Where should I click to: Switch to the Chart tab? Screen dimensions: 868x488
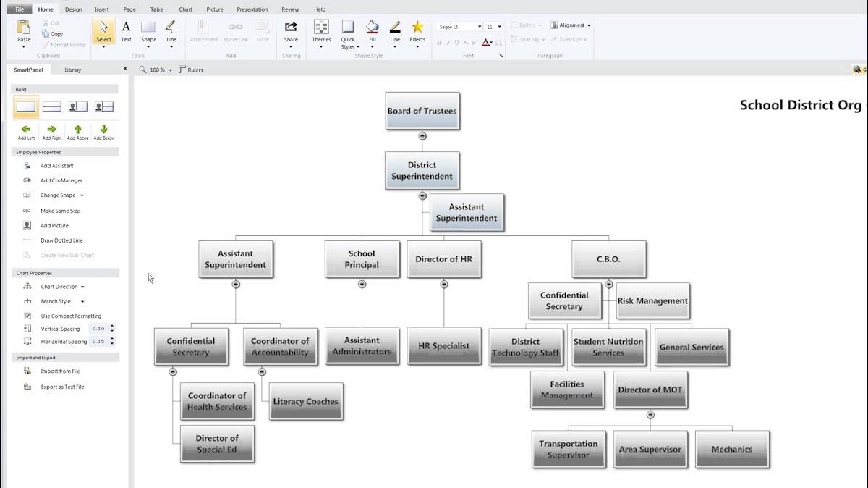(x=185, y=9)
